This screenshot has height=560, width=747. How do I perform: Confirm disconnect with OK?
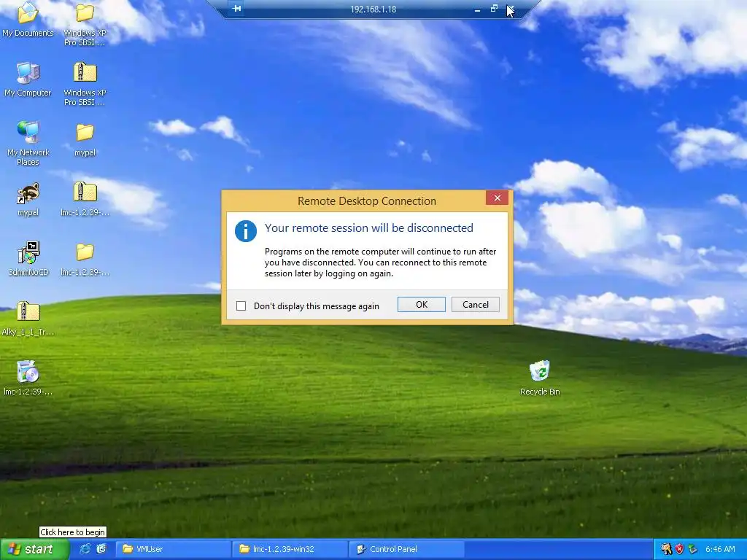tap(422, 305)
